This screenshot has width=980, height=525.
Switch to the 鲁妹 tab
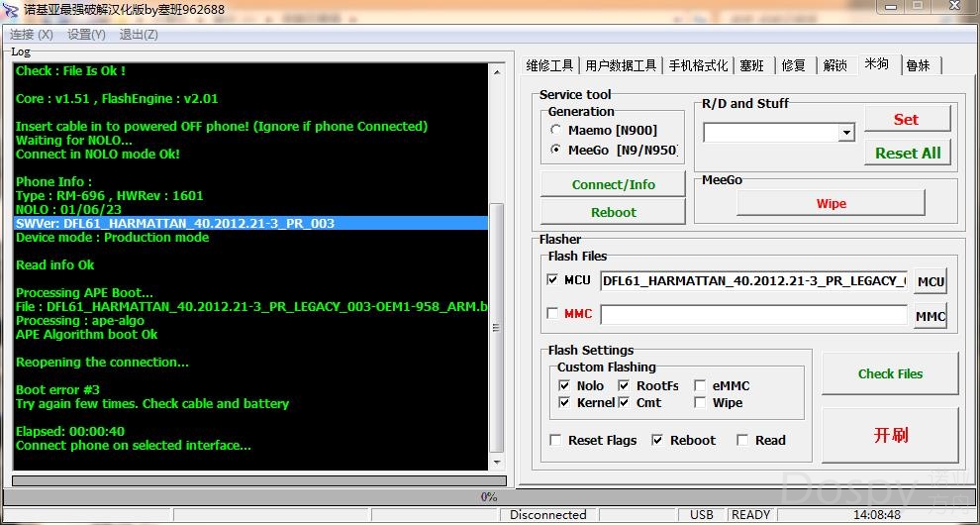[919, 65]
